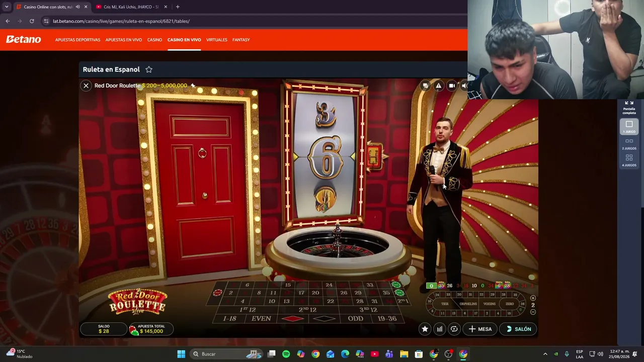
Task: Select VOISINS on the racetrack
Action: pos(489,304)
